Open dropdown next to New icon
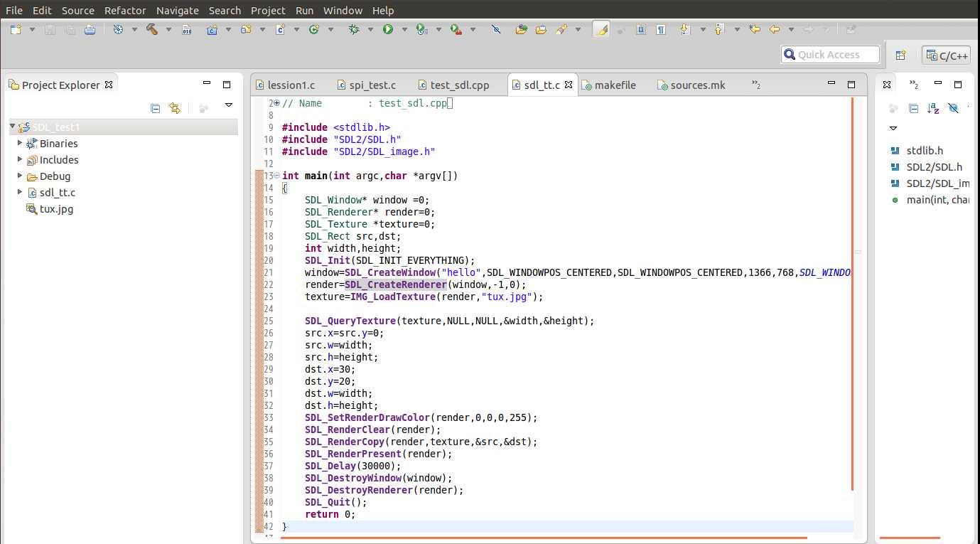 pos(32,30)
